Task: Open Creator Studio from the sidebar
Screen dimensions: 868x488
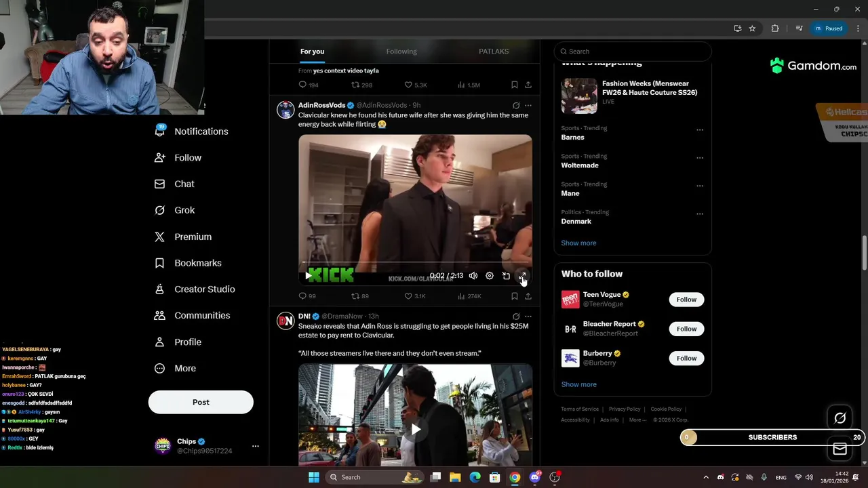Action: pos(195,289)
